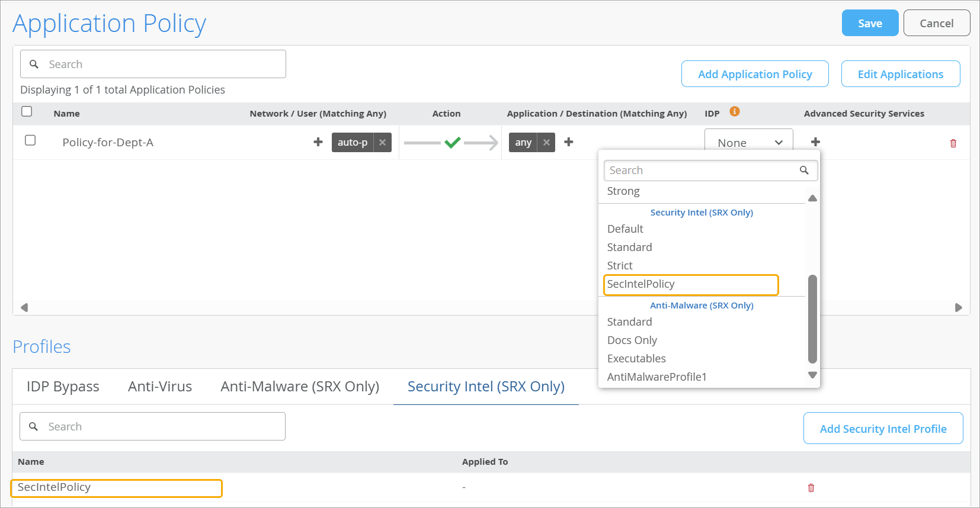Choose Docs Only anti-malware option
Screen dimensions: 980x508
click(x=632, y=340)
